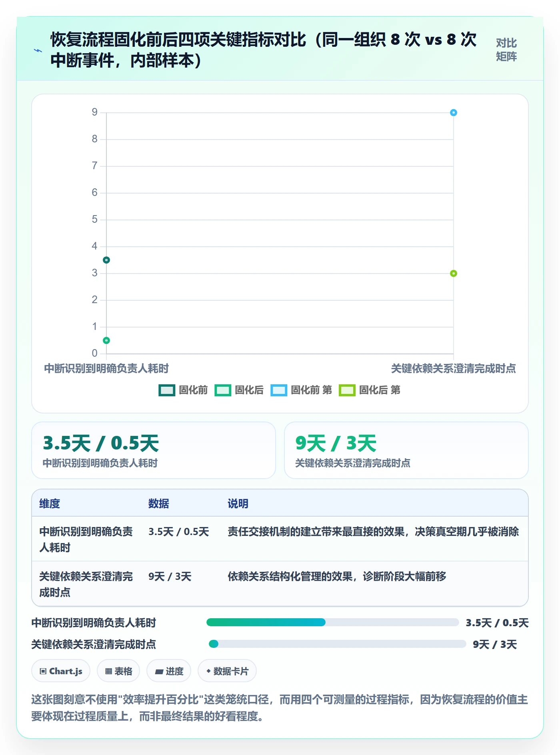This screenshot has height=755, width=560.
Task: Click x-axis label 中断识别到明确负责人耗时
Action: coord(106,368)
